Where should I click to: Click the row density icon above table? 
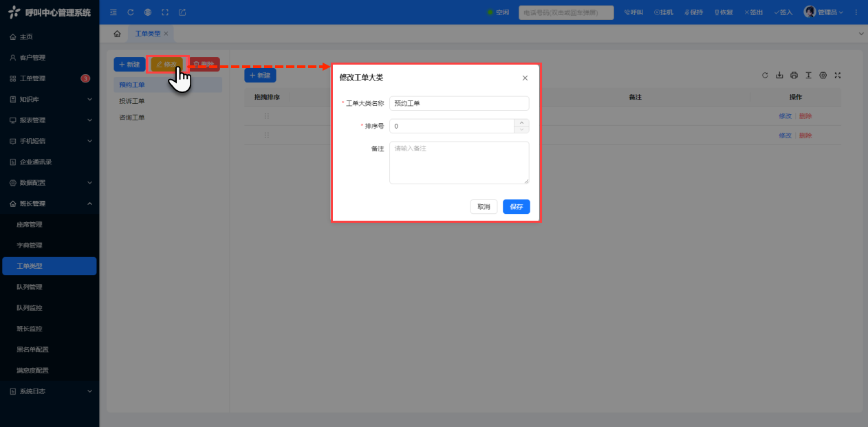click(808, 76)
